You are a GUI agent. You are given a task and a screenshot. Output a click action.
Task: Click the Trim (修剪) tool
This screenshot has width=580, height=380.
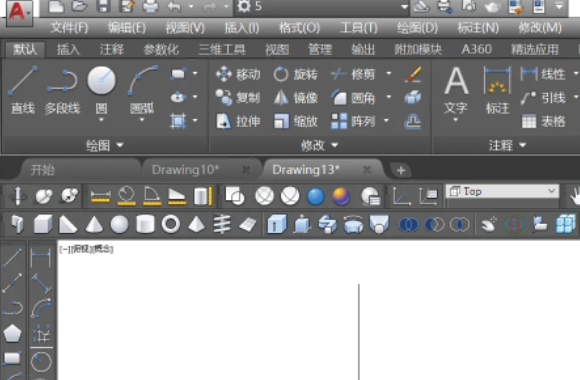pos(353,74)
